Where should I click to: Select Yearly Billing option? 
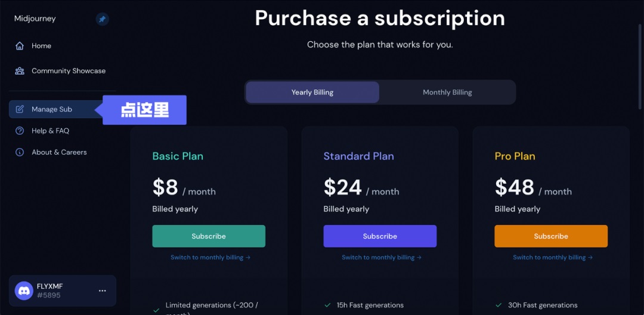click(x=312, y=92)
